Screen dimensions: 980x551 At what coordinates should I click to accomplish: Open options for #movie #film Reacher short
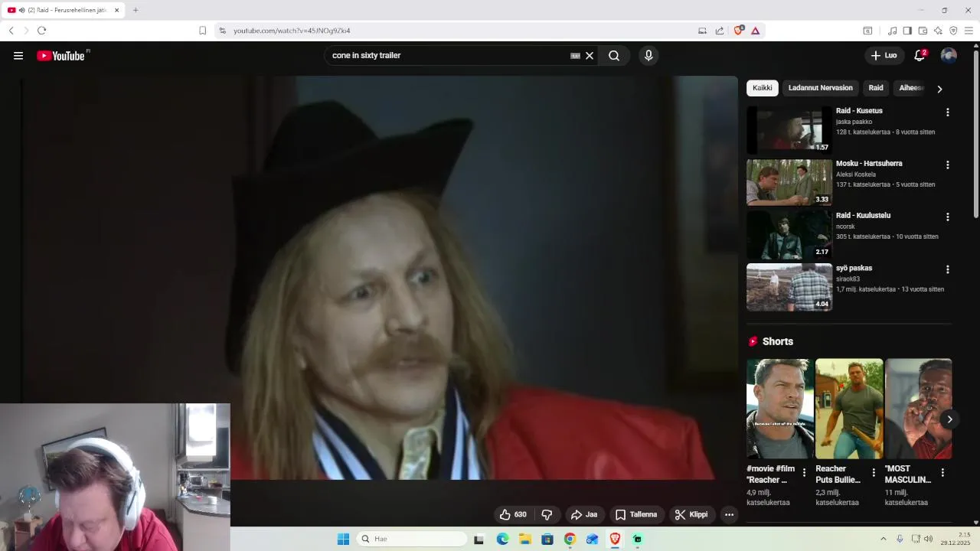[x=804, y=473]
